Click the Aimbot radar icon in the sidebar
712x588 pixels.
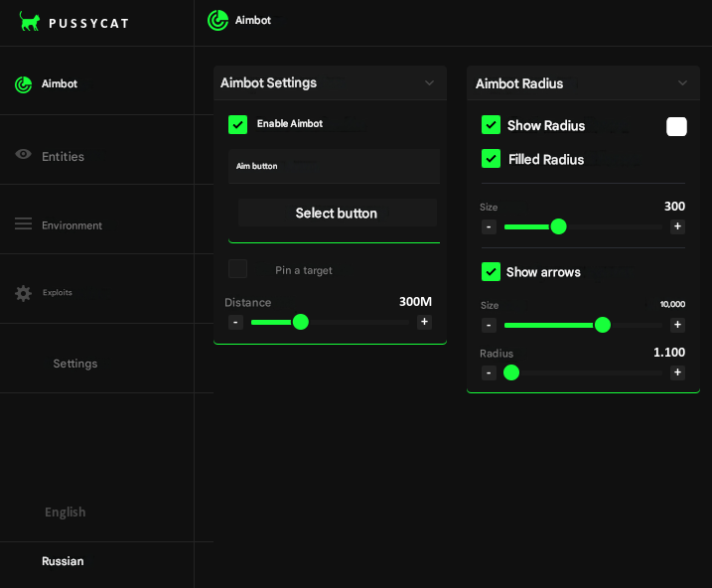[x=23, y=84]
